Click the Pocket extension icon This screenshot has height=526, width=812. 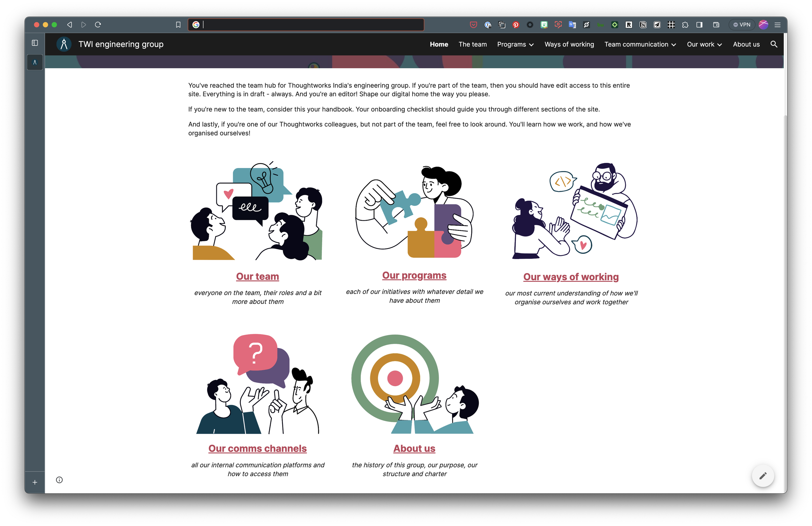[473, 25]
